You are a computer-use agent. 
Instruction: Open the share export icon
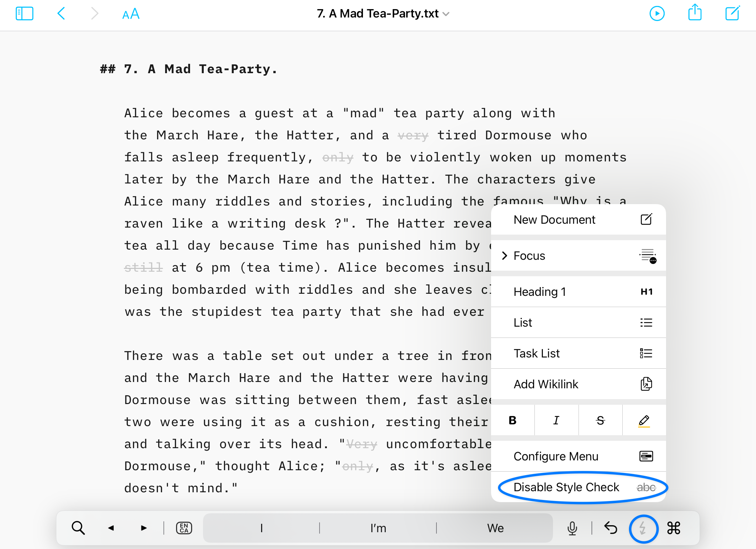tap(695, 13)
